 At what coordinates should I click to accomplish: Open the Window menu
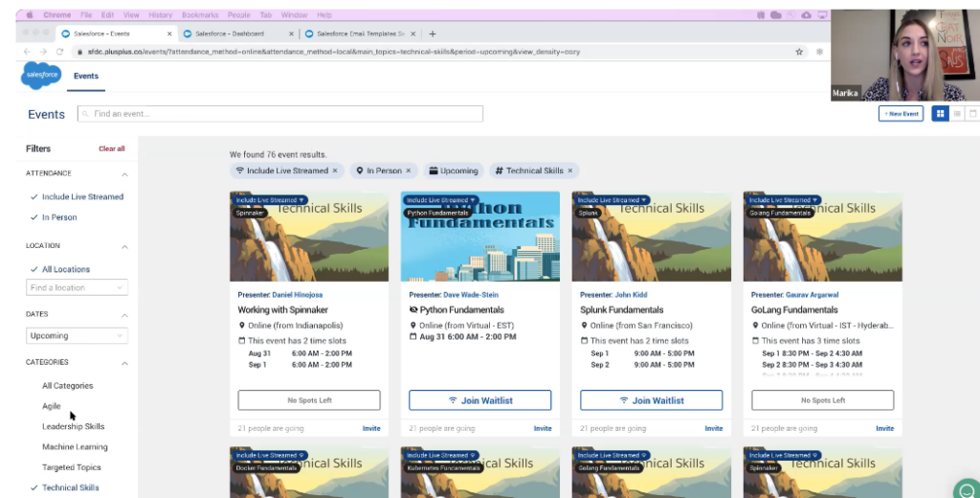(294, 15)
